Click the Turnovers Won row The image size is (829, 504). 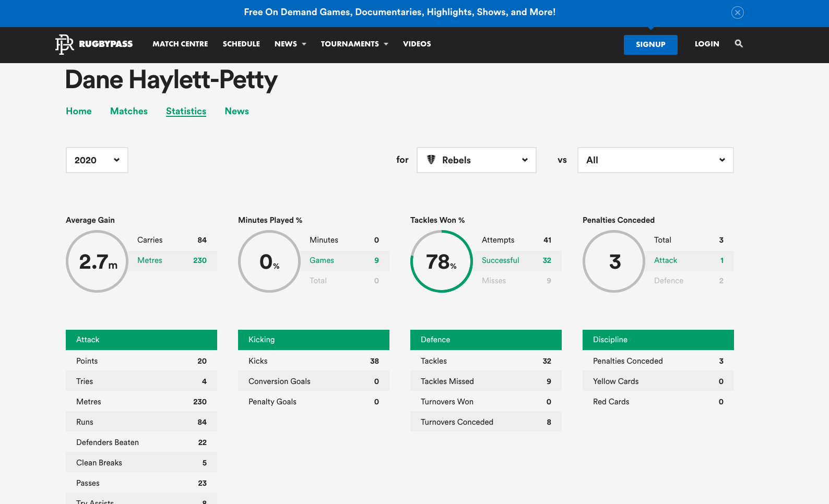click(x=486, y=402)
